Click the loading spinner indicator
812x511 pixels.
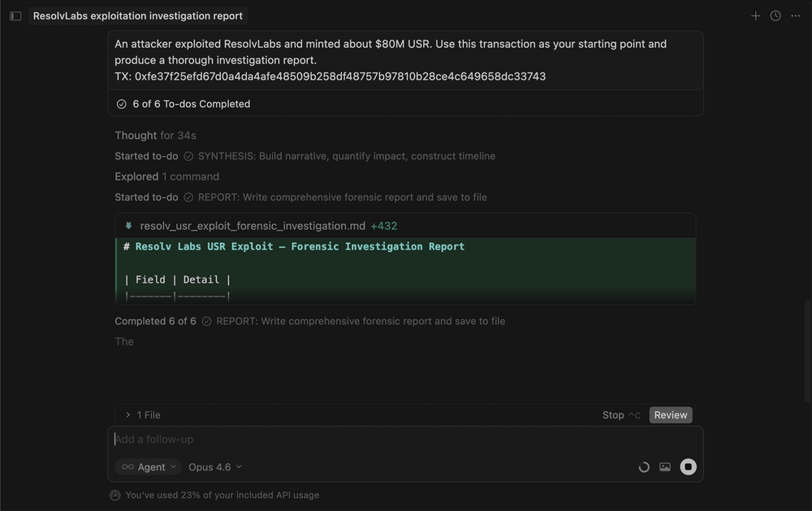click(x=644, y=467)
